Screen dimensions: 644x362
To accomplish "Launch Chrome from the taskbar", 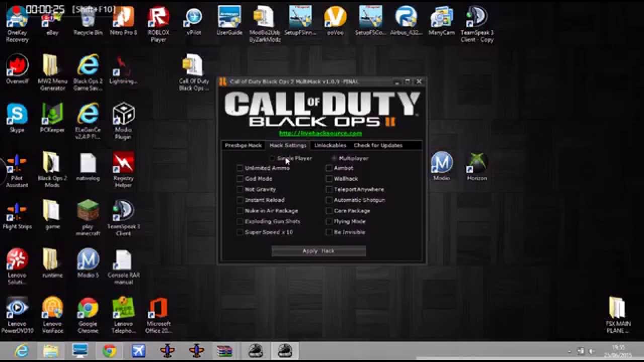I will pyautogui.click(x=109, y=351).
